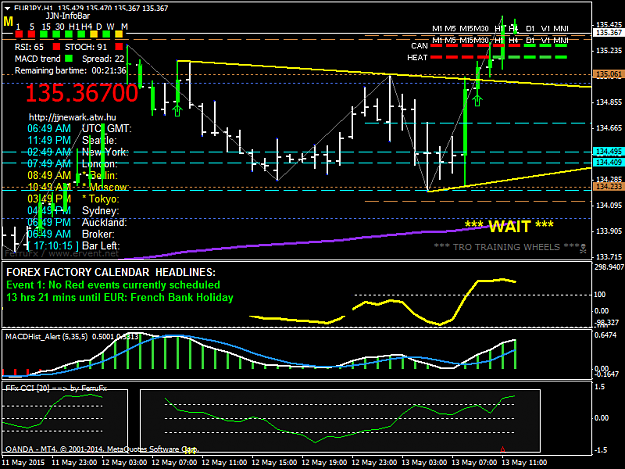
Task: Click the '[ 17:10:15 ] Bar Left:' row
Action: tap(73, 246)
